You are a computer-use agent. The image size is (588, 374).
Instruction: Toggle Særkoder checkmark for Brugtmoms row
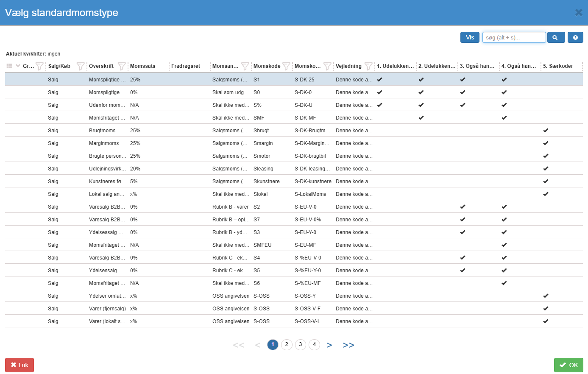click(546, 130)
